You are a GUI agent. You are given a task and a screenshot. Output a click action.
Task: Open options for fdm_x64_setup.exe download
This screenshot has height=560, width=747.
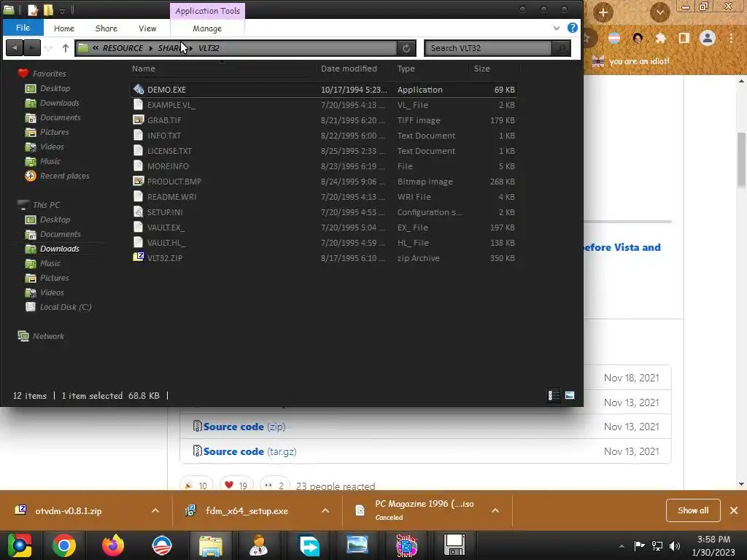(x=325, y=510)
